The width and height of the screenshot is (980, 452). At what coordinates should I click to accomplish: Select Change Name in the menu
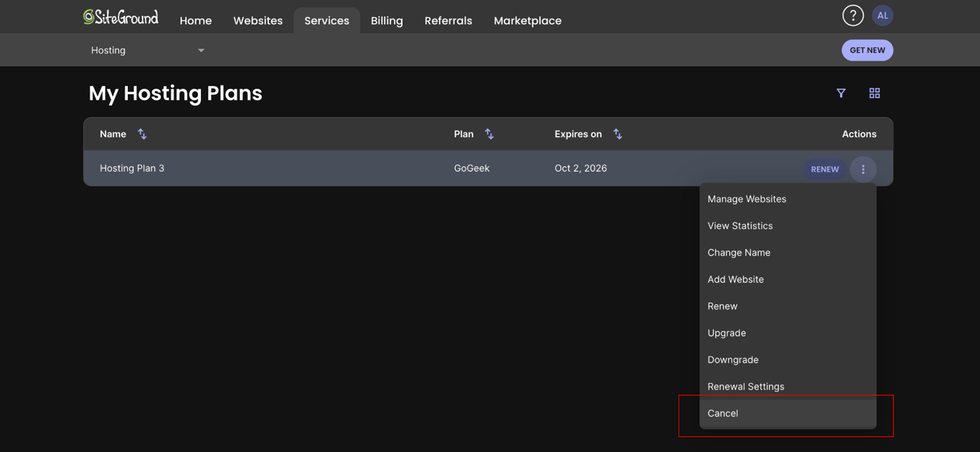(788, 253)
